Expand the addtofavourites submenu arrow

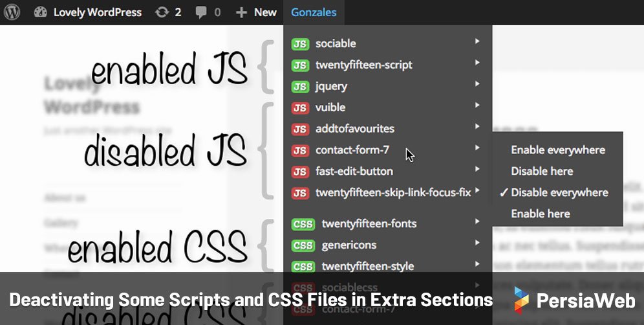(x=477, y=126)
